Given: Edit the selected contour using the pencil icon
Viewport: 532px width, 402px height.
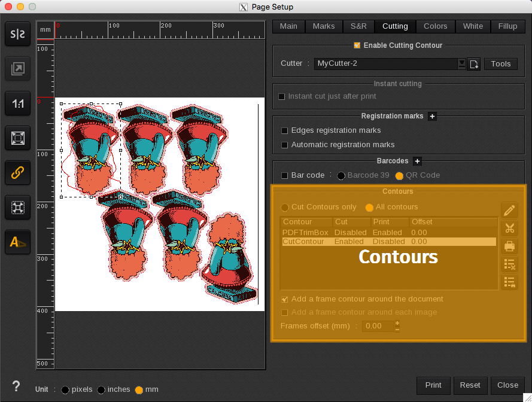Looking at the screenshot, I should pyautogui.click(x=509, y=210).
